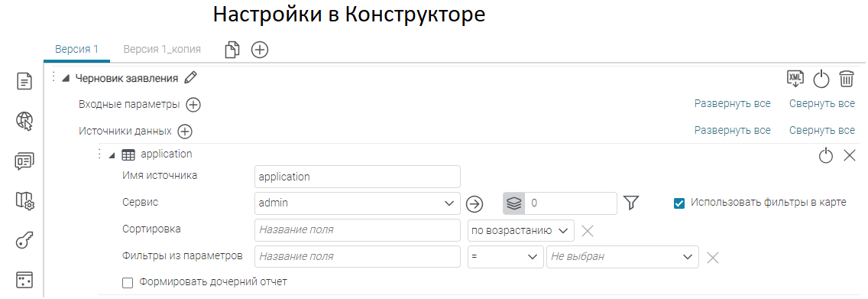Add a new version with the plus icon
The width and height of the screenshot is (868, 299).
(x=260, y=50)
